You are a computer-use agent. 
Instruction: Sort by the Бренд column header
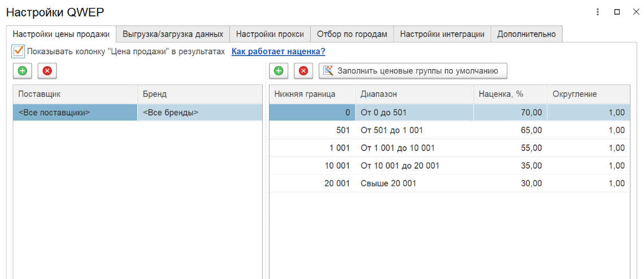coord(199,95)
